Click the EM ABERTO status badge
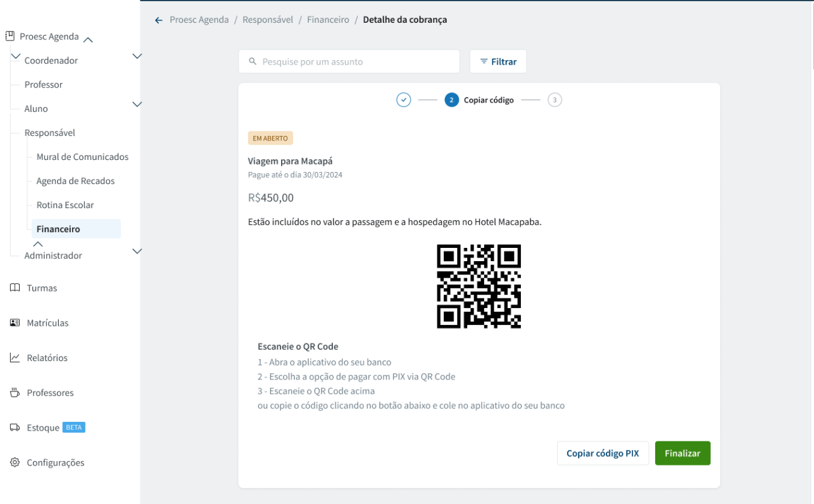Viewport: 814px width, 504px height. (x=270, y=138)
